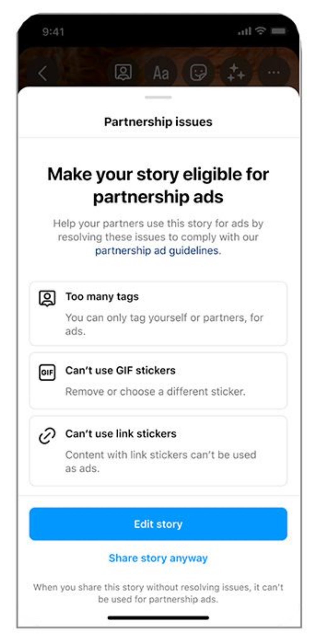Click the sheet drag handle bar

pyautogui.click(x=158, y=97)
